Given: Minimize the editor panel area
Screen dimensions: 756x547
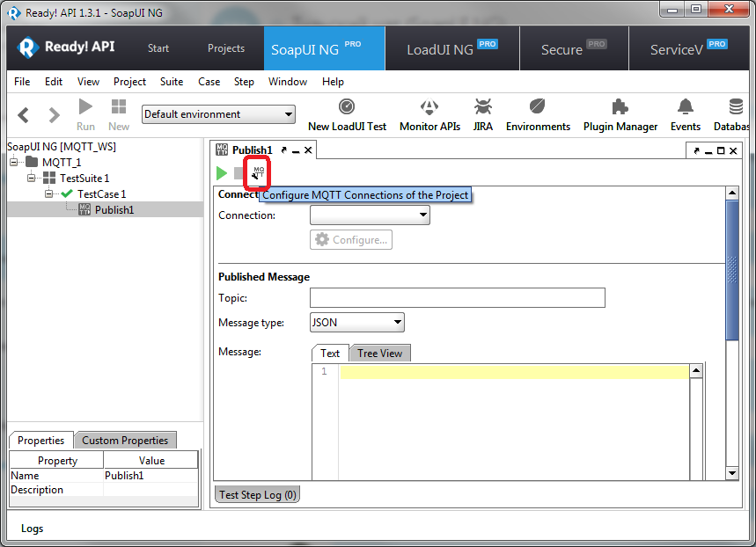Looking at the screenshot, I should (708, 151).
